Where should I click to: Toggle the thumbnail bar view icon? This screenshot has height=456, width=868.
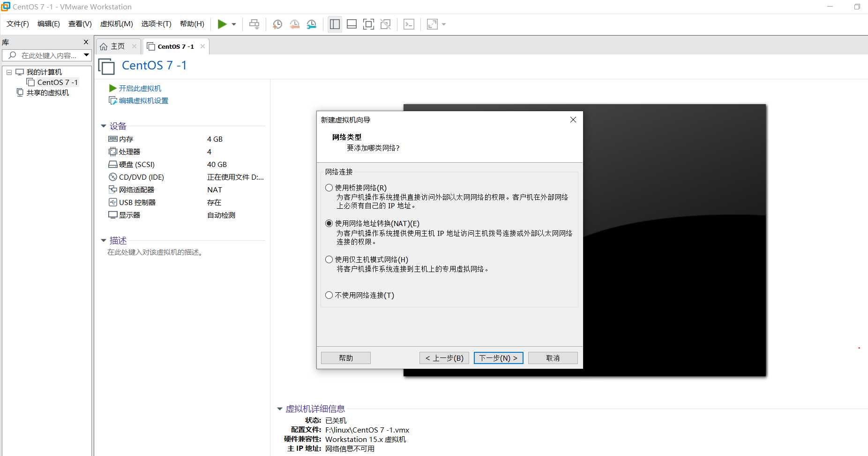coord(352,24)
